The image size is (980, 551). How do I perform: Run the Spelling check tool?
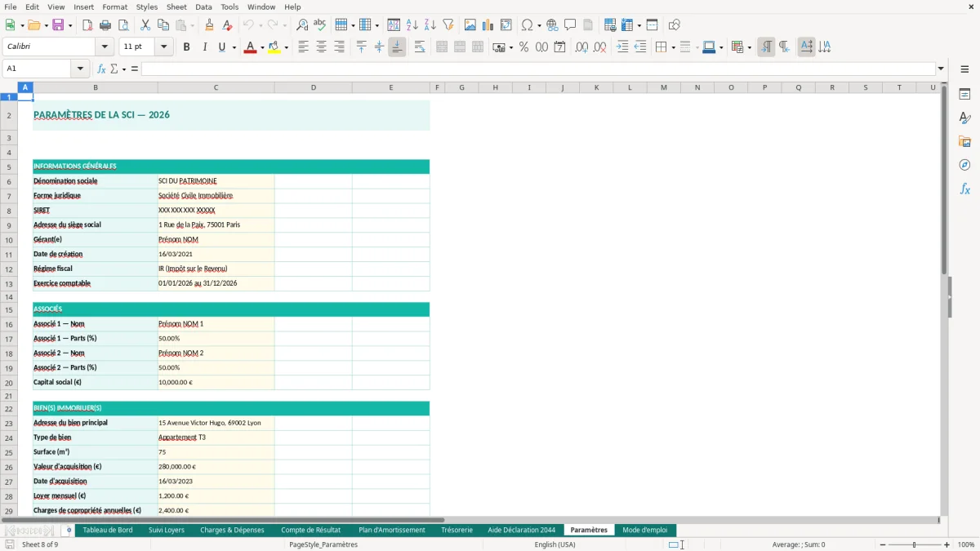point(320,25)
